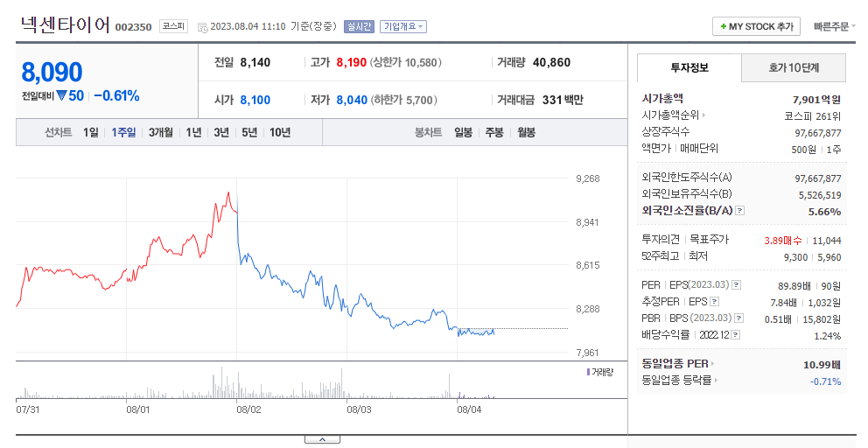Image resolution: width=868 pixels, height=448 pixels.
Task: Select the 10년 line chart period
Action: (x=279, y=132)
